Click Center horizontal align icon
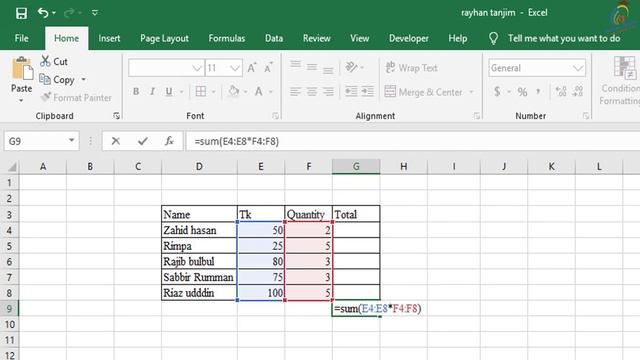The width and height of the screenshot is (640, 360). coord(312,91)
